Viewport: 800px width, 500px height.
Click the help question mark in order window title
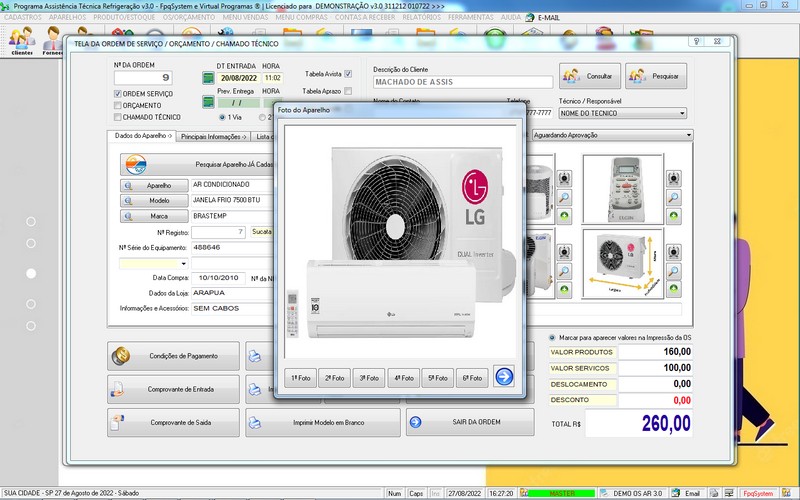[x=696, y=41]
